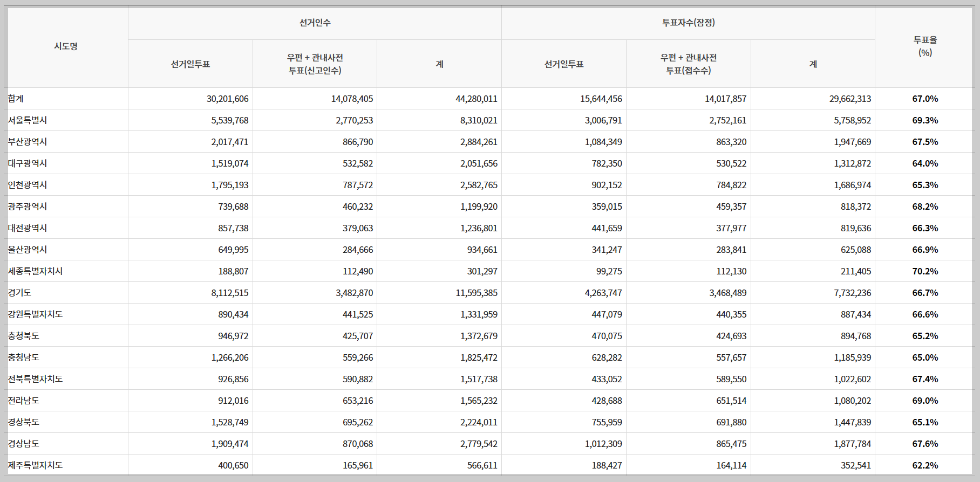Screen dimensions: 980x482
Task: Click Seoul turnout value 69.3%
Action: [925, 120]
